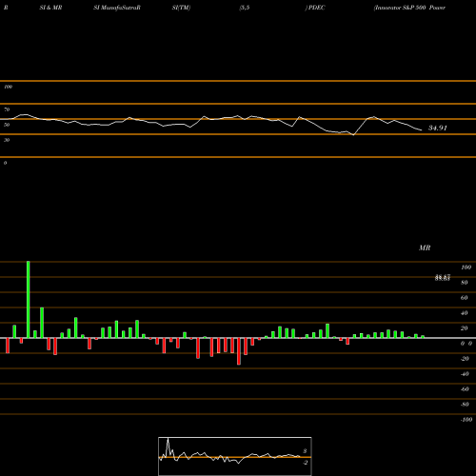Screen dimensions: 476x476
Task: Click the -2 label in mini chart
Action: point(305,463)
